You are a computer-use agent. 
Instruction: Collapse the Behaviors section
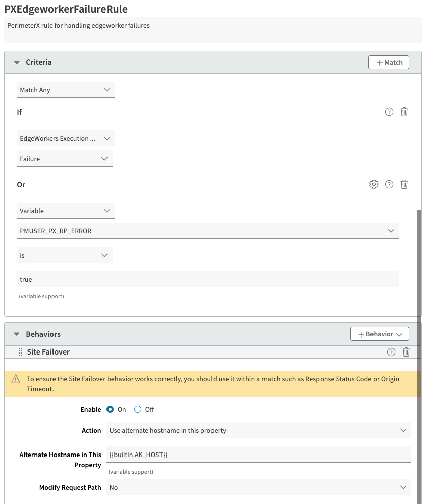tap(17, 334)
